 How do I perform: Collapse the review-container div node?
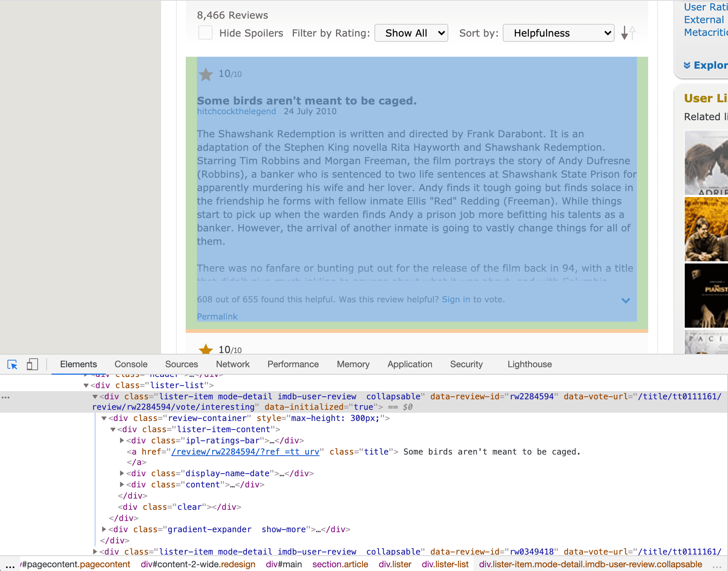[104, 418]
